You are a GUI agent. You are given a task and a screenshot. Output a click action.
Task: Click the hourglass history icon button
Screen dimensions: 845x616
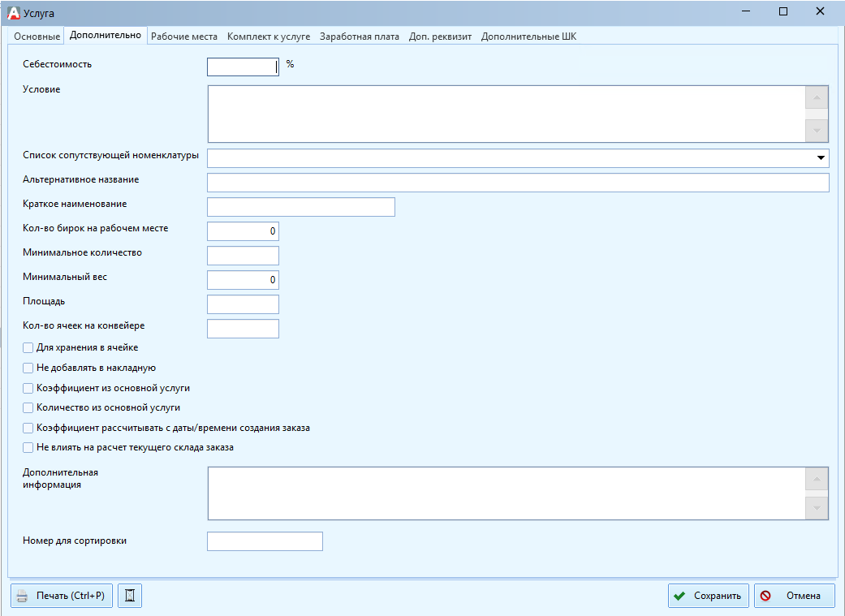[x=130, y=596]
